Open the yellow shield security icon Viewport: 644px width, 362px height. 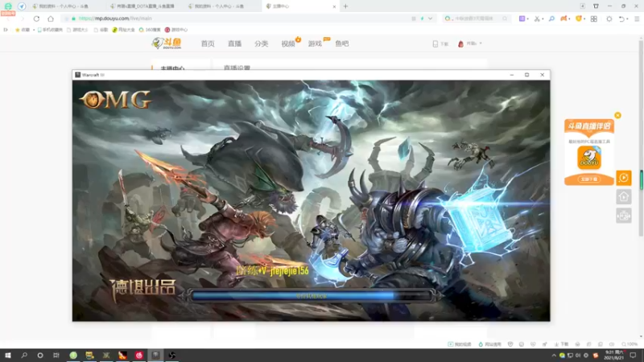pyautogui.click(x=579, y=19)
